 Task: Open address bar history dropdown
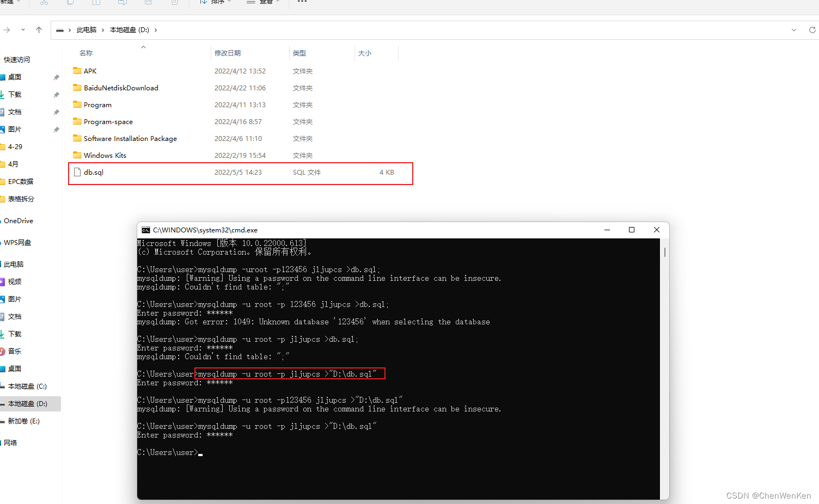[794, 30]
